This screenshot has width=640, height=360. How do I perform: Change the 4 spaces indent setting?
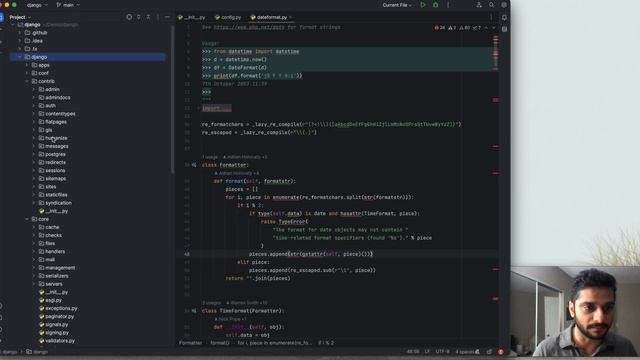pos(464,351)
